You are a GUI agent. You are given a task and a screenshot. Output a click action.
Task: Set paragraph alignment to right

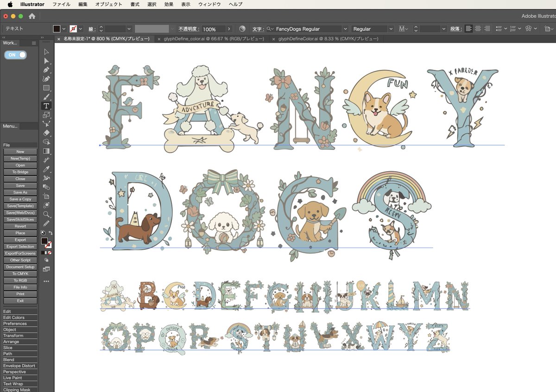[x=487, y=29]
